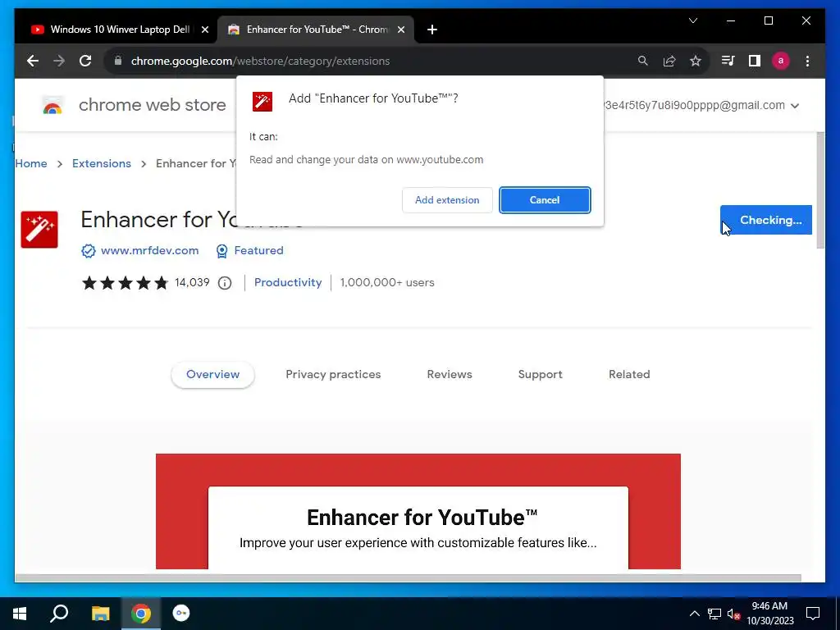Bookmark this page with the star icon

point(696,61)
